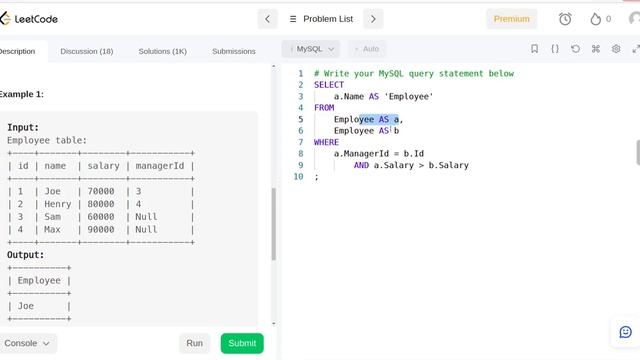
Task: Open the profile avatar
Action: pyautogui.click(x=634, y=19)
